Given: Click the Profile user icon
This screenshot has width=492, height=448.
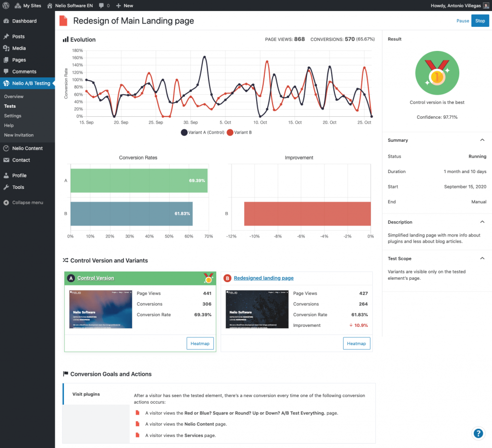Looking at the screenshot, I should (6, 175).
